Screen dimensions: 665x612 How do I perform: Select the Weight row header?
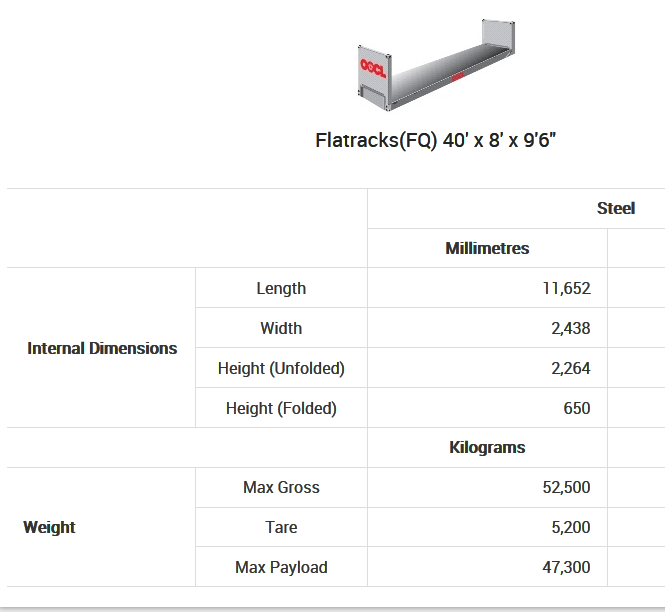click(x=49, y=527)
